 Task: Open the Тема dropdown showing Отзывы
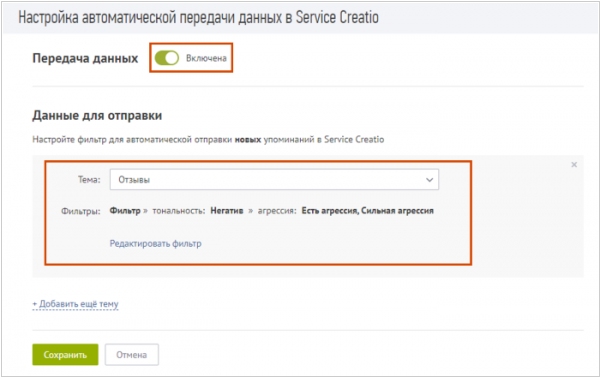pyautogui.click(x=274, y=180)
